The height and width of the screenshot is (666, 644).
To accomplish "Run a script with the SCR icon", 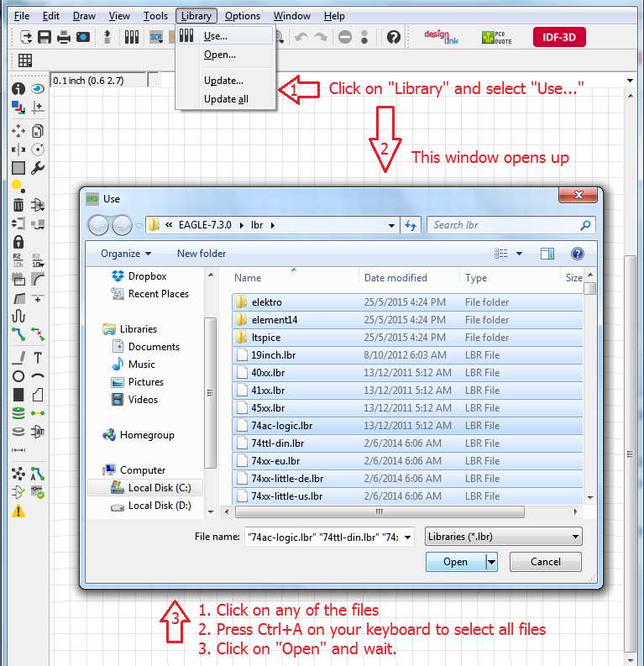I will (156, 38).
